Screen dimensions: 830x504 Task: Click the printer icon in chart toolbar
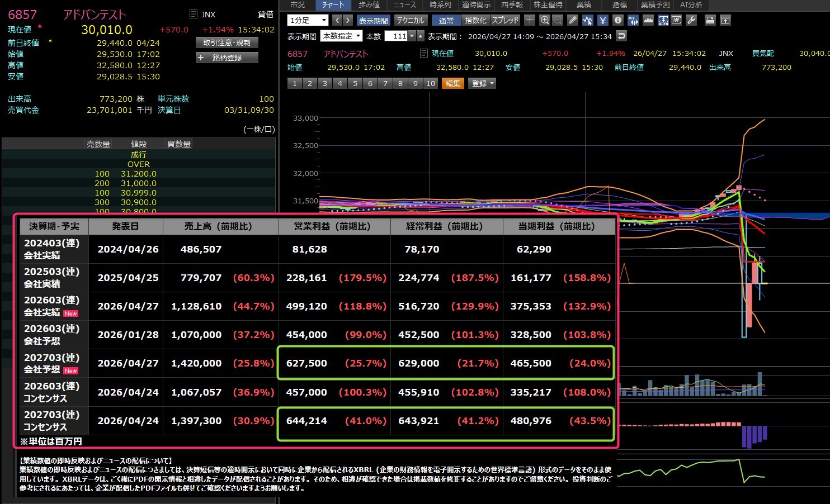coord(710,20)
